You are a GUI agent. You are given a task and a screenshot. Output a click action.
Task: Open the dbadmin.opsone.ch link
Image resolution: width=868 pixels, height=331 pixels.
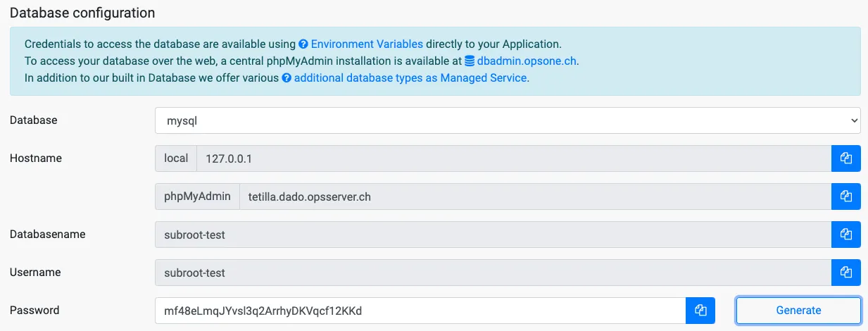pyautogui.click(x=527, y=61)
